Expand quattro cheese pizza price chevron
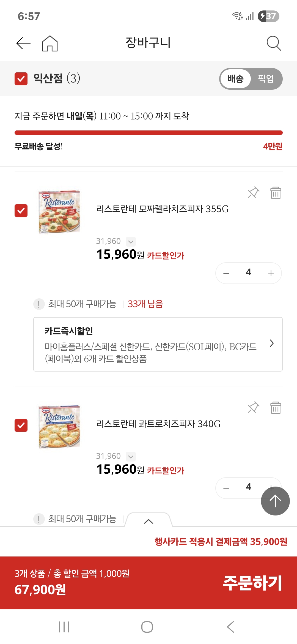 tap(131, 457)
